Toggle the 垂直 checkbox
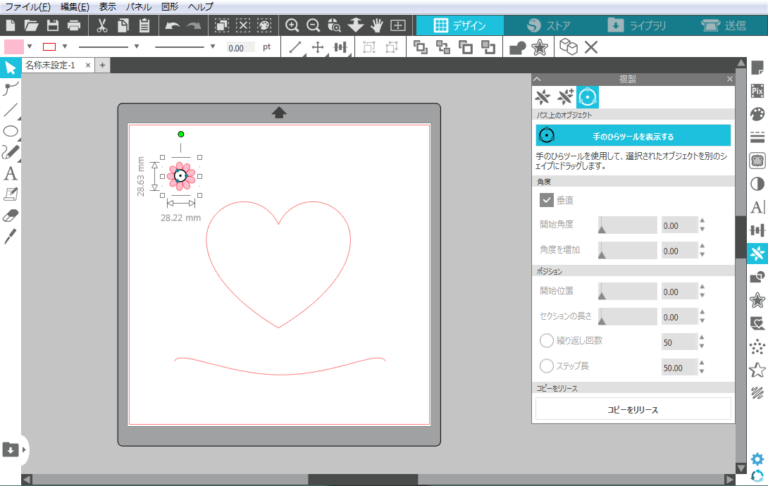Screen dimensions: 768x486 click(x=547, y=200)
